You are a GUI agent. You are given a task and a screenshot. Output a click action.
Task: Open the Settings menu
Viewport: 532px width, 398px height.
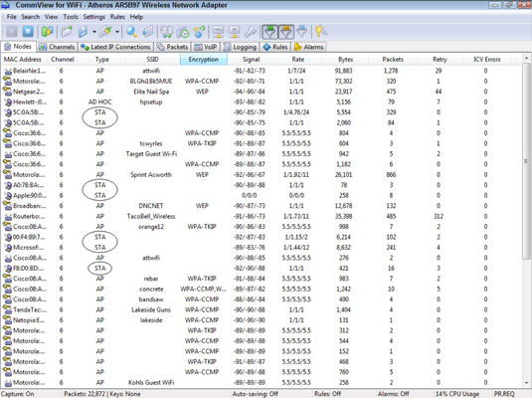pos(94,17)
